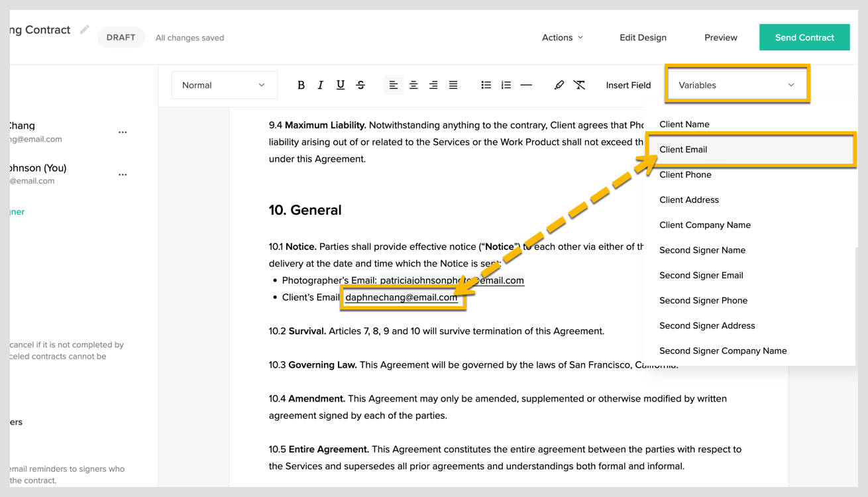Toggle bold formatting
Viewport: 868px width, 497px height.
click(301, 85)
